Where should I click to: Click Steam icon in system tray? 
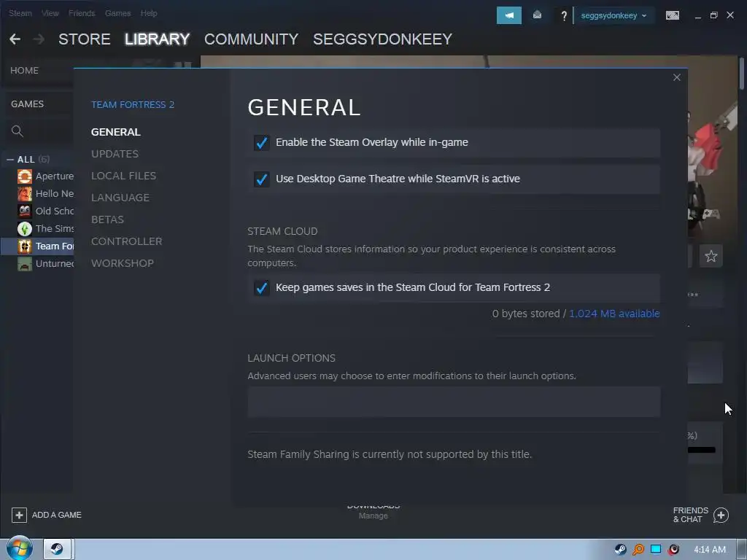tap(620, 550)
